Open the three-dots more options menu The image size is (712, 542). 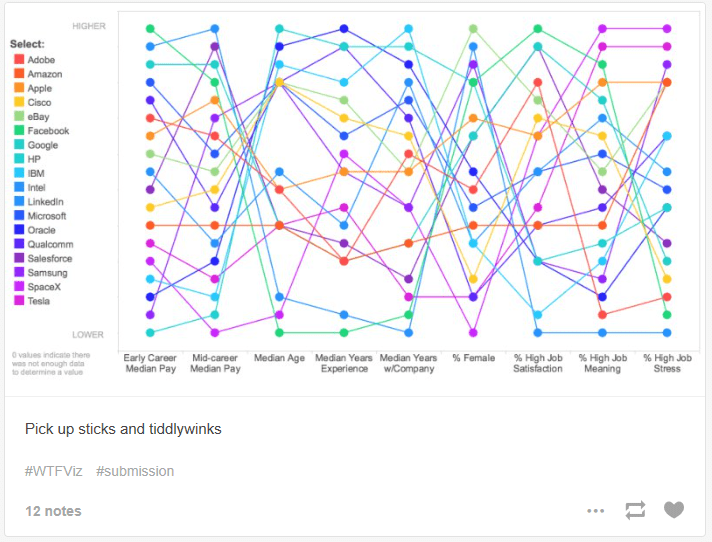pos(596,511)
